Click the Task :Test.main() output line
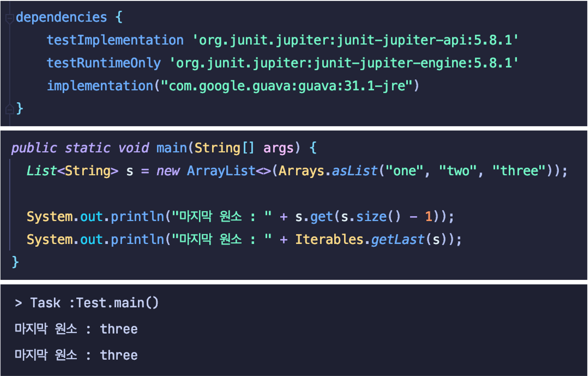The image size is (588, 376). (87, 303)
